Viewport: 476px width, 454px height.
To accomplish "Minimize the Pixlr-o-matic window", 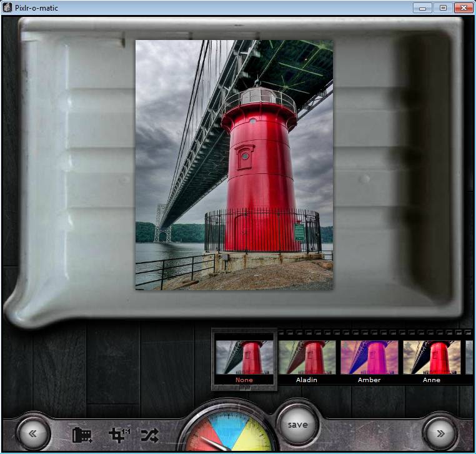I will tap(422, 8).
